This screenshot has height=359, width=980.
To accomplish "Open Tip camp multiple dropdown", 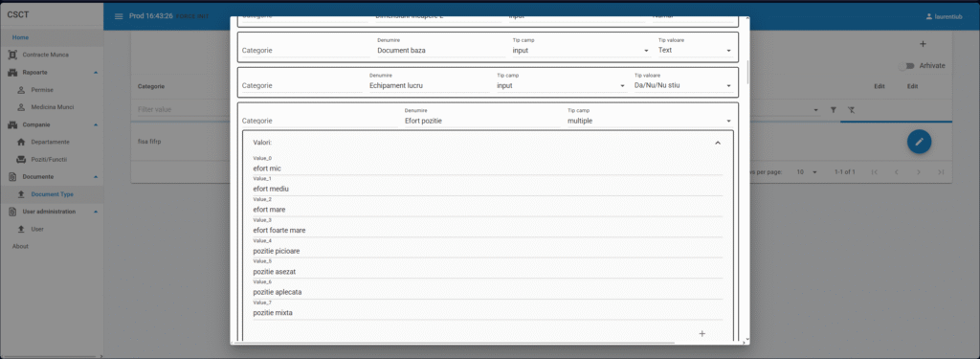I will click(650, 120).
